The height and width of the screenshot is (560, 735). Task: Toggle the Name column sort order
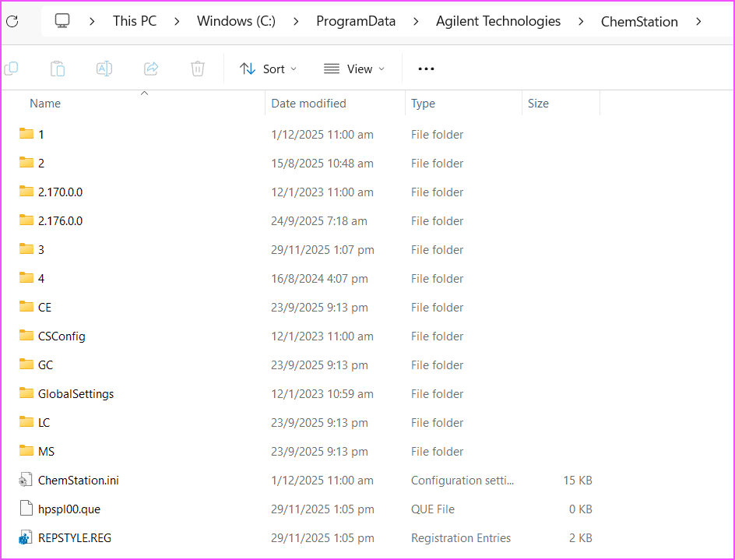click(44, 103)
